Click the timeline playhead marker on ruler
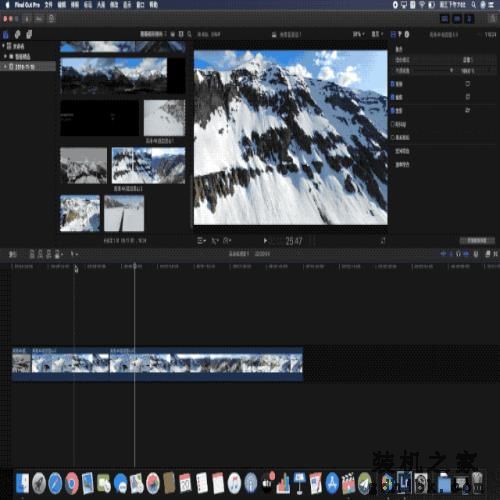 point(135,266)
